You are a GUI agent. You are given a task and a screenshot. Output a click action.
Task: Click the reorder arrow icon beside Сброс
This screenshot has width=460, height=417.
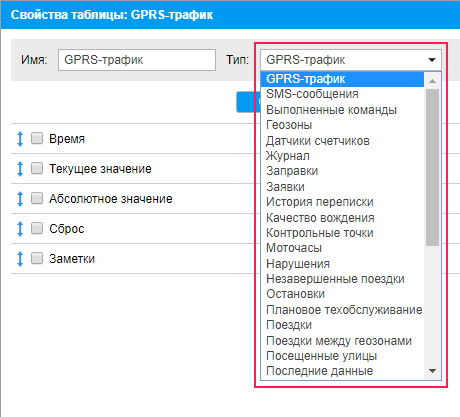20,229
